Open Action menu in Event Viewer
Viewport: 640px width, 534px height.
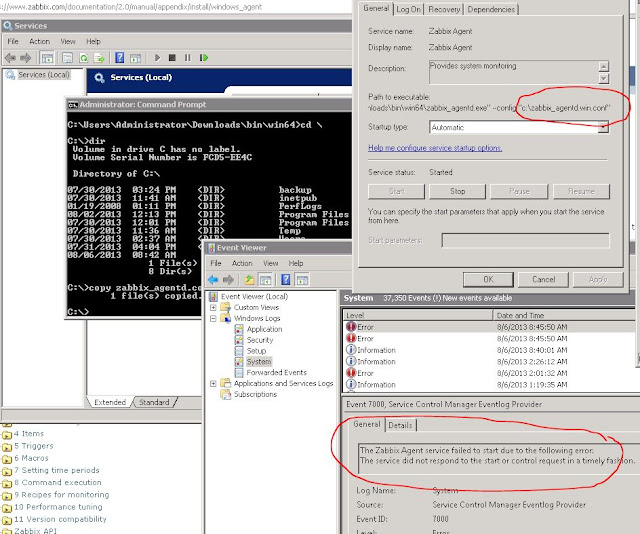[242, 263]
